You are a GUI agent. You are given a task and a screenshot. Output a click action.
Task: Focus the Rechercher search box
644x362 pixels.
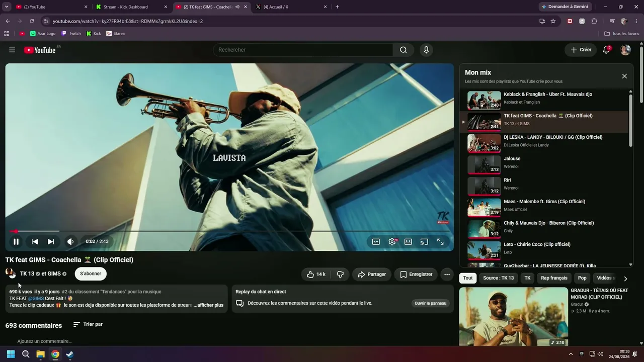click(303, 50)
